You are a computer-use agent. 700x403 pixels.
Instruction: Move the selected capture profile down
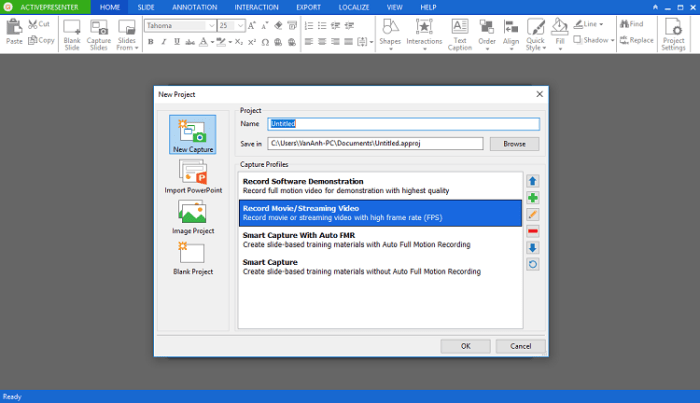tap(532, 248)
